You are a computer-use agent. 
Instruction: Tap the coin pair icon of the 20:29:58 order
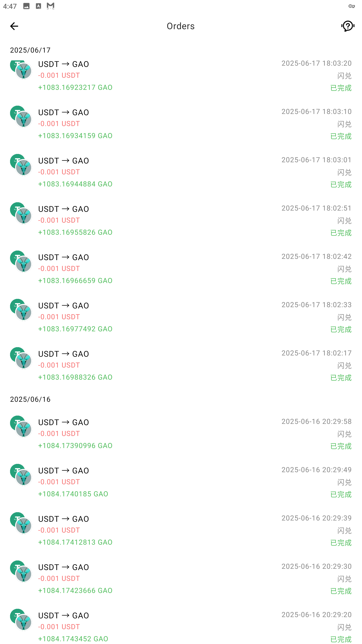21,427
